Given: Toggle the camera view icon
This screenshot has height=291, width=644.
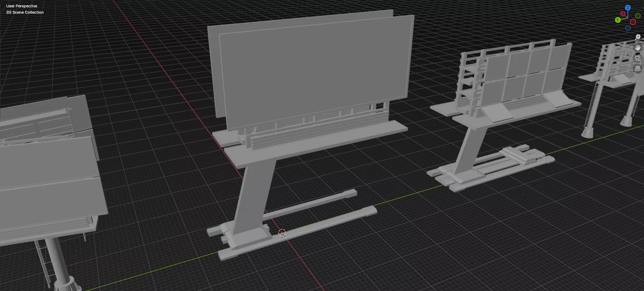Looking at the screenshot, I should point(638,58).
